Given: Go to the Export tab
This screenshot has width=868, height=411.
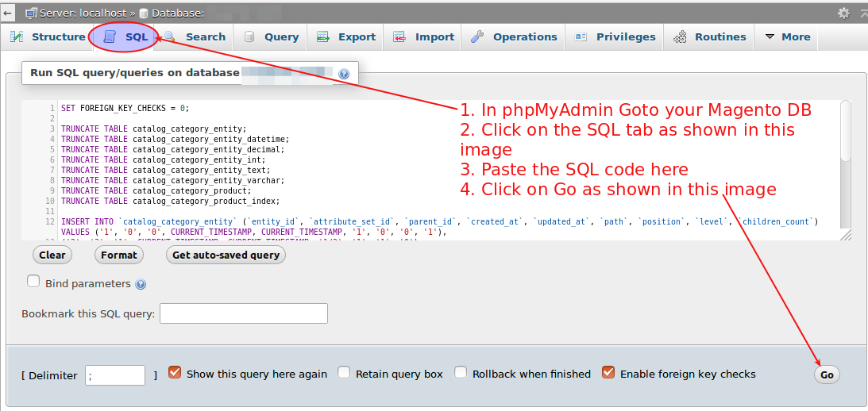Looking at the screenshot, I should pos(346,37).
